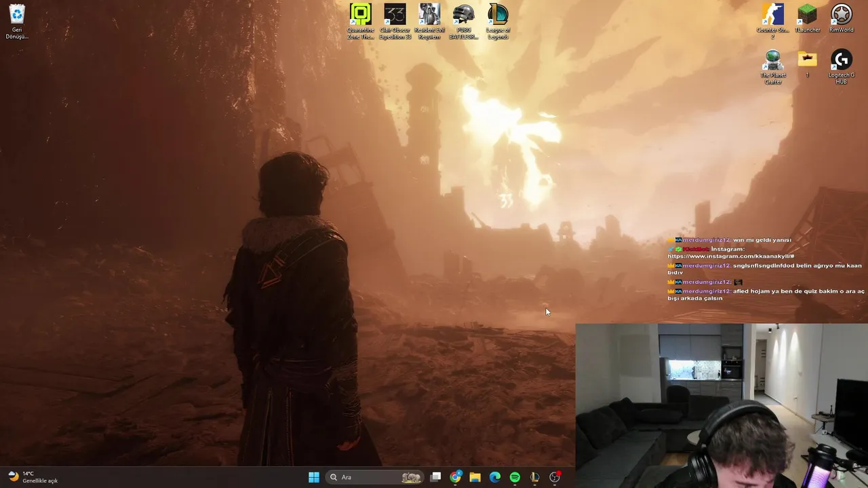Viewport: 868px width, 488px height.
Task: Open Task View from the taskbar
Action: (x=435, y=477)
